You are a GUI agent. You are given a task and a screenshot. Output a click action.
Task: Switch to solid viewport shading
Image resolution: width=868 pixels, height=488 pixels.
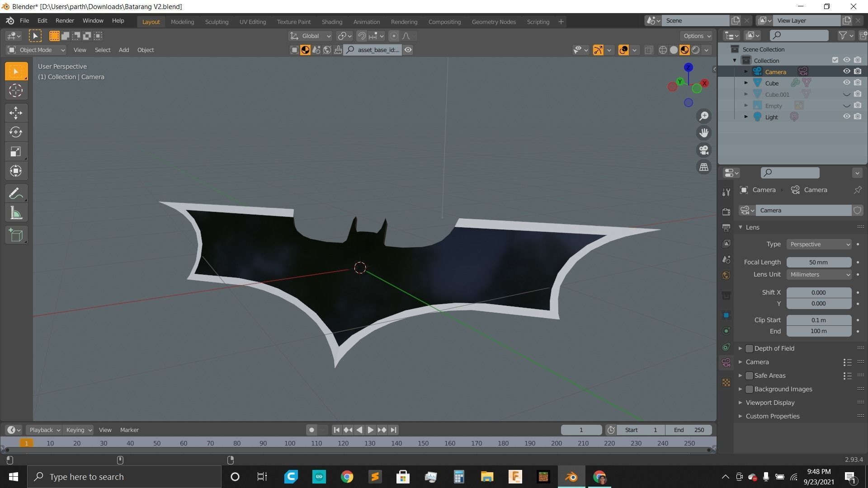tap(674, 50)
